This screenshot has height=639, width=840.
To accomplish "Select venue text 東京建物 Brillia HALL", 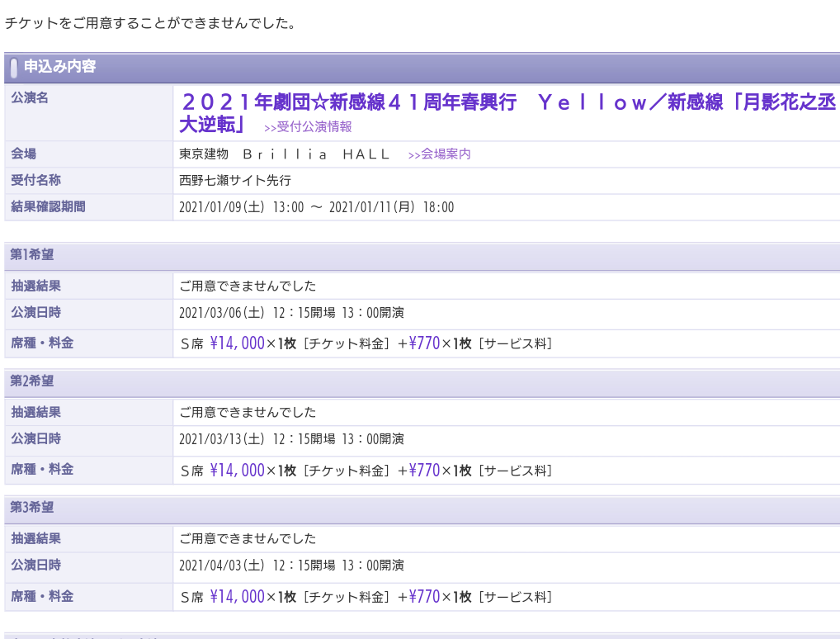I will point(285,154).
